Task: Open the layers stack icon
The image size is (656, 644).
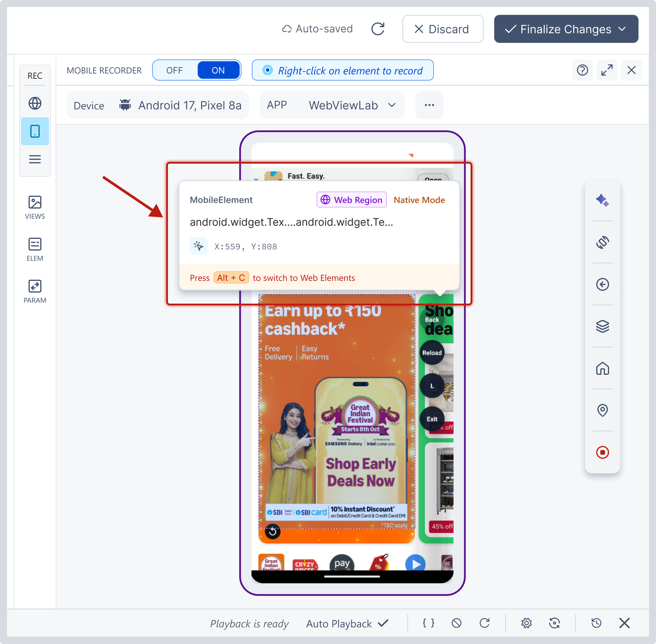Action: pos(602,326)
